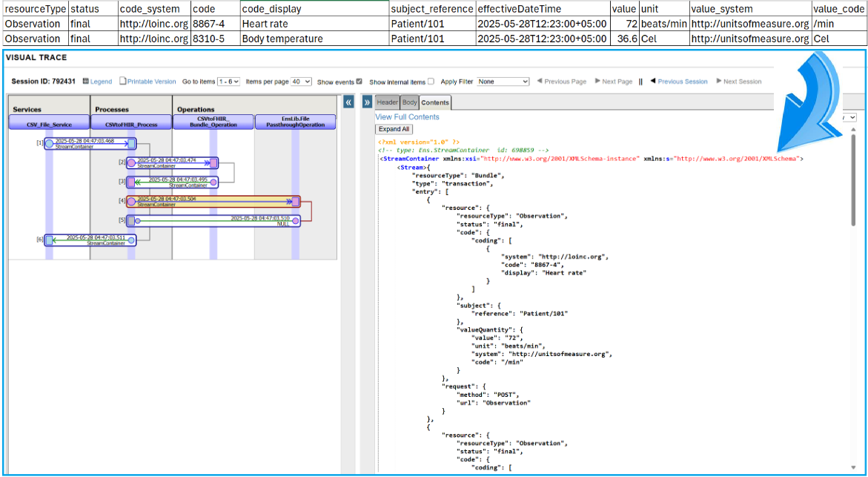Switch to the Body tab
868x477 pixels.
pos(409,102)
